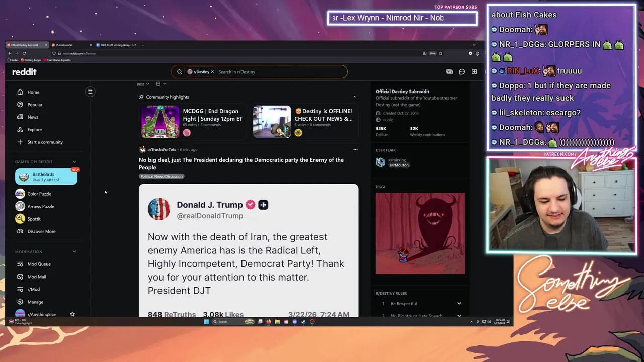Viewport: 644px width, 362px height.
Task: Open the advertise icon in header
Action: [449, 72]
